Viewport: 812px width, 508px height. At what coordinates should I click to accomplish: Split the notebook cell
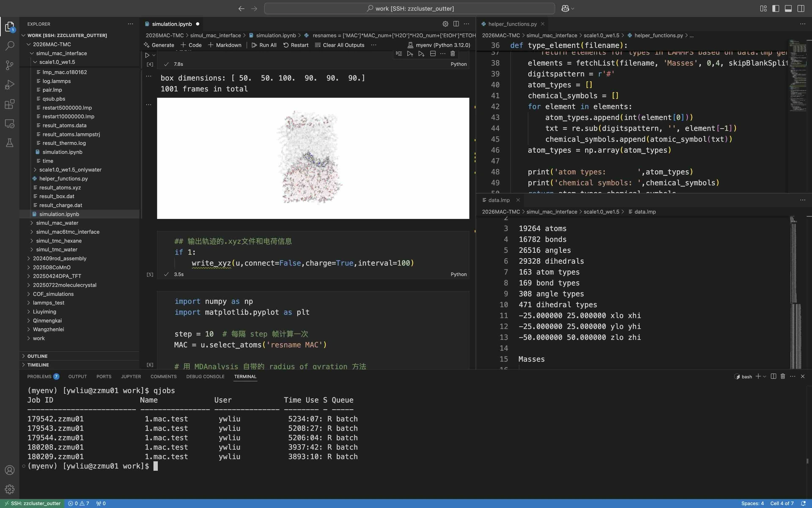(433, 54)
